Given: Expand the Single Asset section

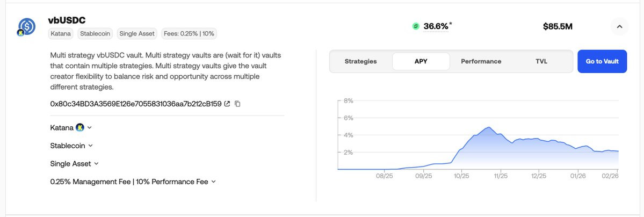Looking at the screenshot, I should click(x=96, y=164).
